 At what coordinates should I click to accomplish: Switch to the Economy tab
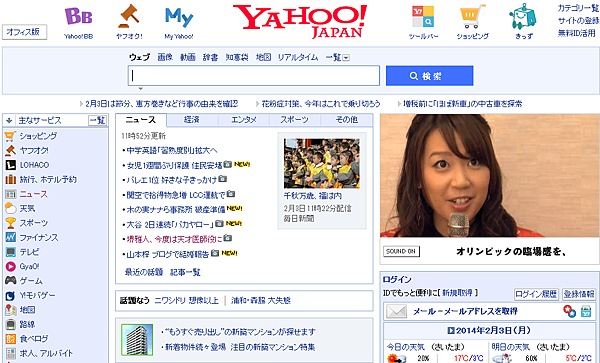click(192, 120)
